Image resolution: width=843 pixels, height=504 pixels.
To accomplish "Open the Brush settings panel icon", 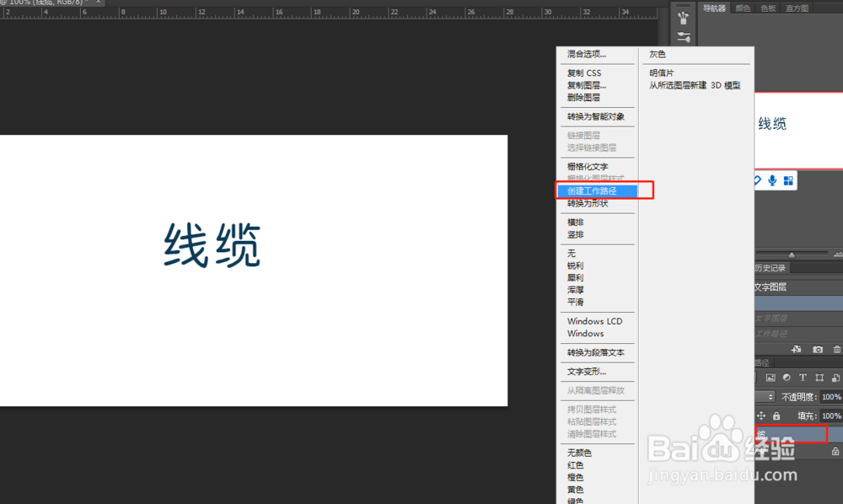I will 684,37.
